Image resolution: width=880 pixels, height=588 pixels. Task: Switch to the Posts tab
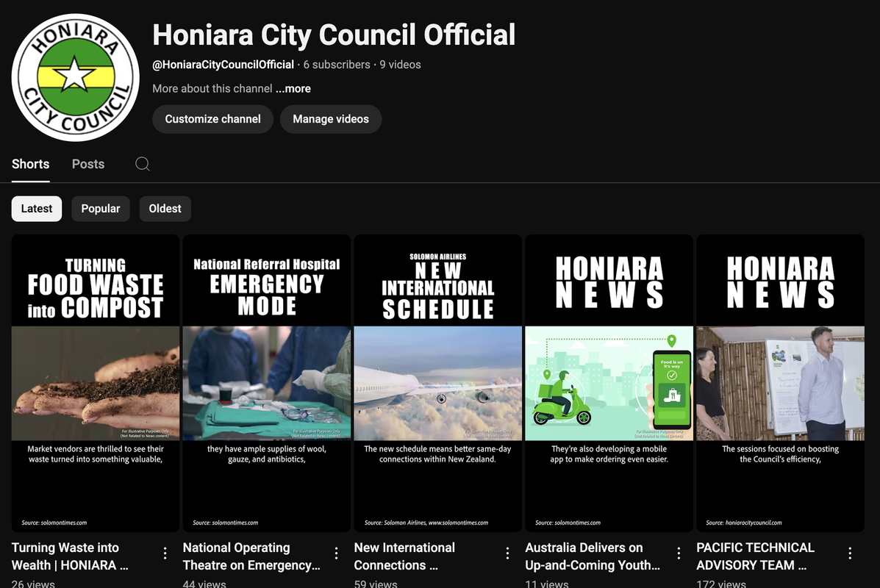88,164
